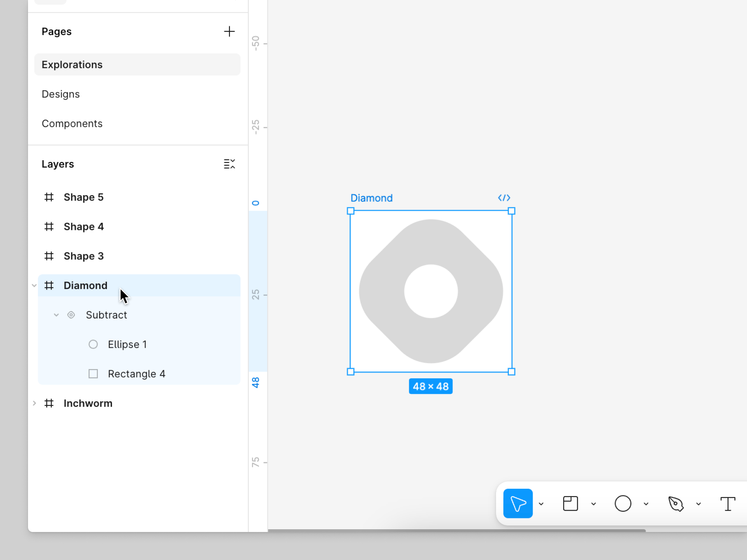
Task: Select the Move tool in toolbar
Action: pos(517,504)
